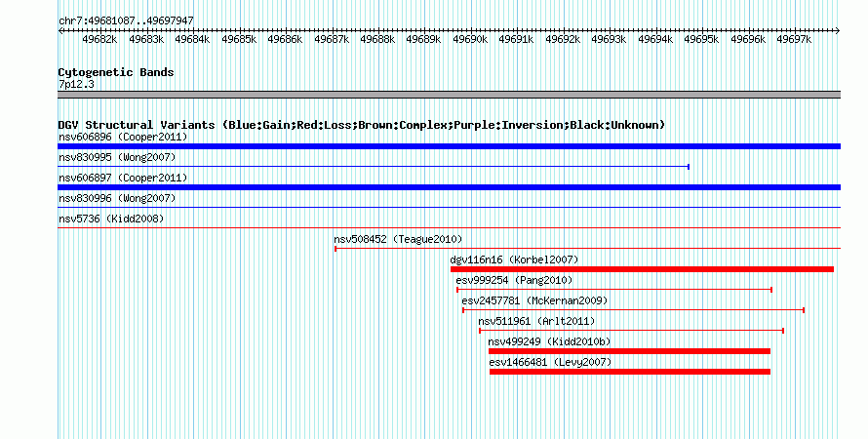This screenshot has height=439, width=868.
Task: Open the nsv830996 (Wong2007) variant label
Action: coord(117,198)
